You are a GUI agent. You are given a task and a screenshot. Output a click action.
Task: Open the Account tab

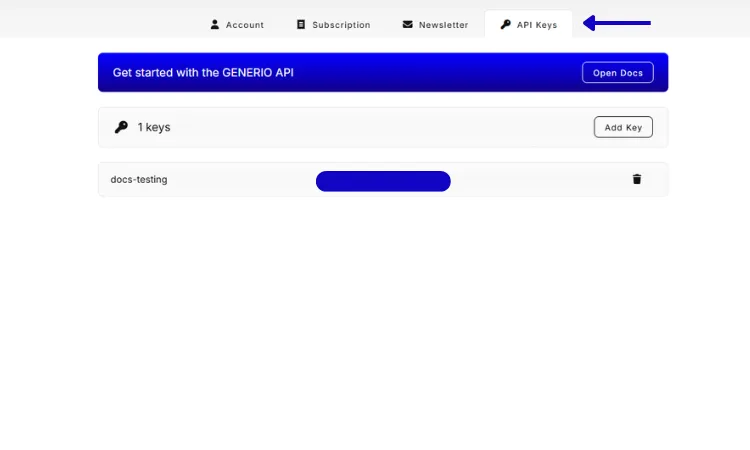pyautogui.click(x=237, y=24)
